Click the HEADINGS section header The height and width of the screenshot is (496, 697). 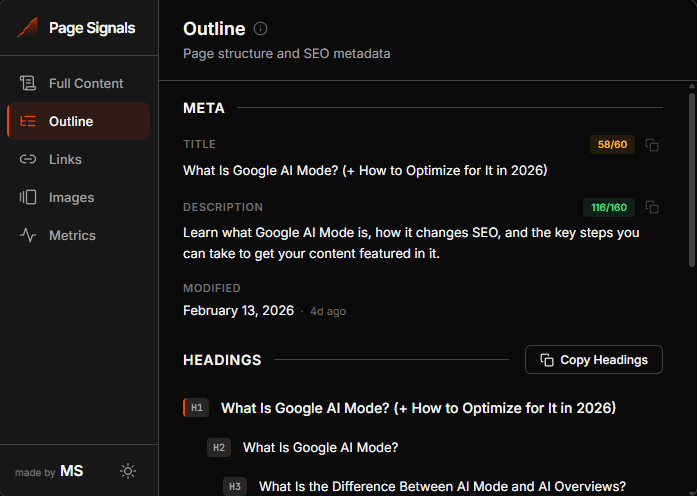[x=222, y=360]
